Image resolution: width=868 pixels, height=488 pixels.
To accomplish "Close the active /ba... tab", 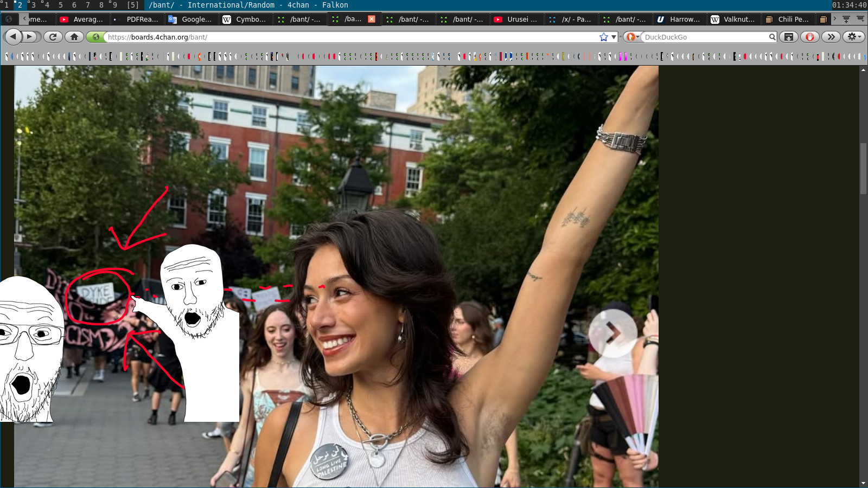I will click(372, 19).
